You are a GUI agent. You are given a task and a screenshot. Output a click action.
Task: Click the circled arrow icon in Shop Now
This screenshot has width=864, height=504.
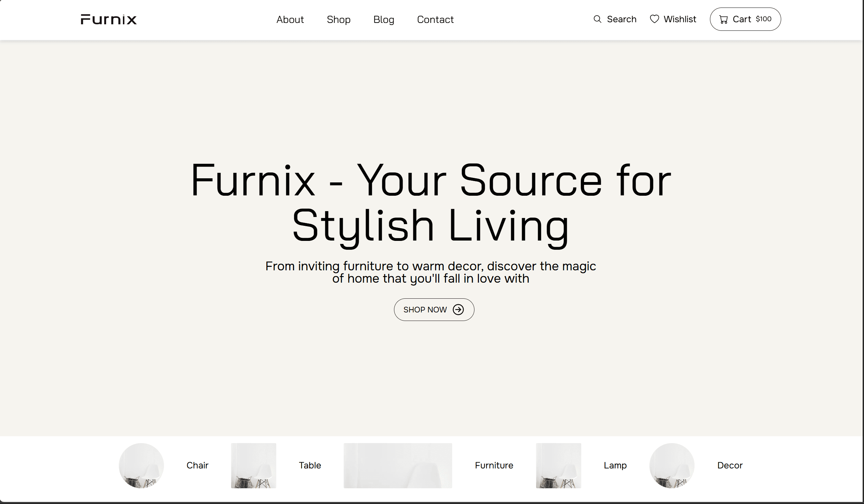coord(458,310)
